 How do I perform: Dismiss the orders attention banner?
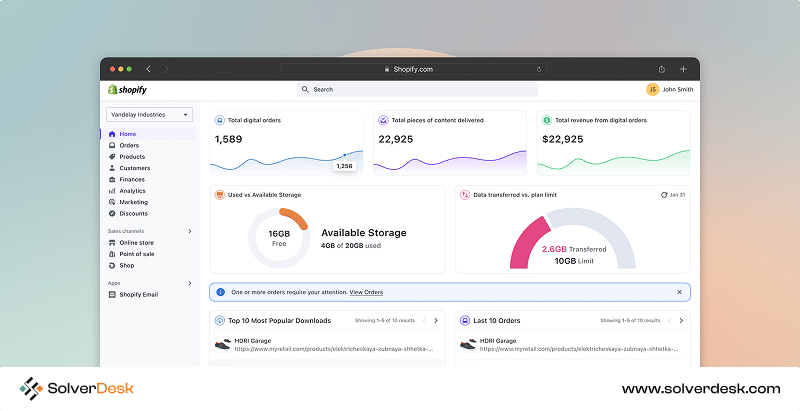(679, 292)
